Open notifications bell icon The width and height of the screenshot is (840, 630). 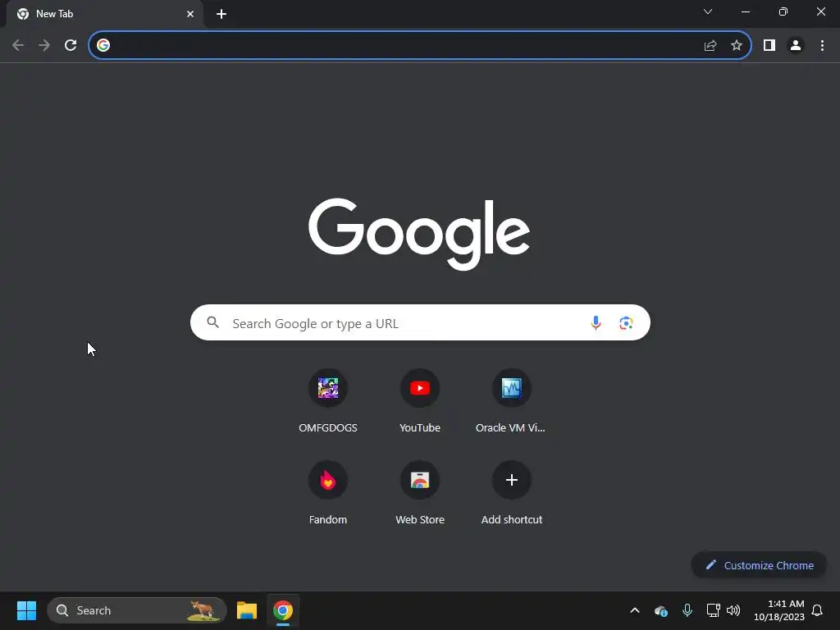(817, 610)
